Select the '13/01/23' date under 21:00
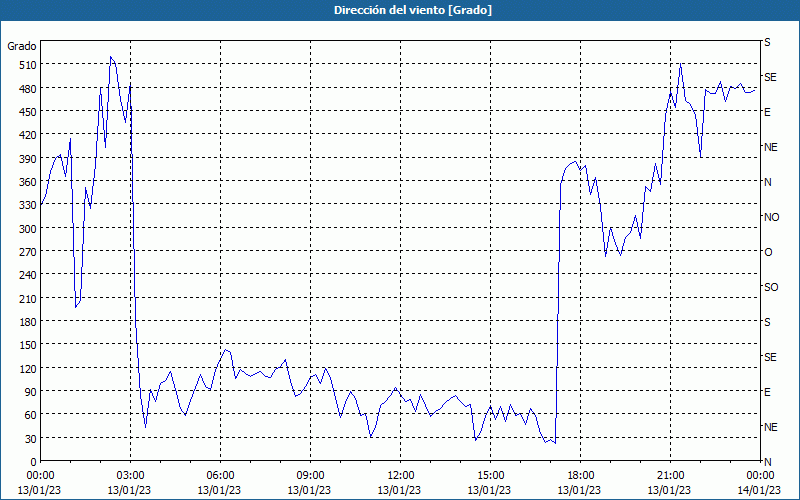The height and width of the screenshot is (500, 800). pyautogui.click(x=669, y=490)
